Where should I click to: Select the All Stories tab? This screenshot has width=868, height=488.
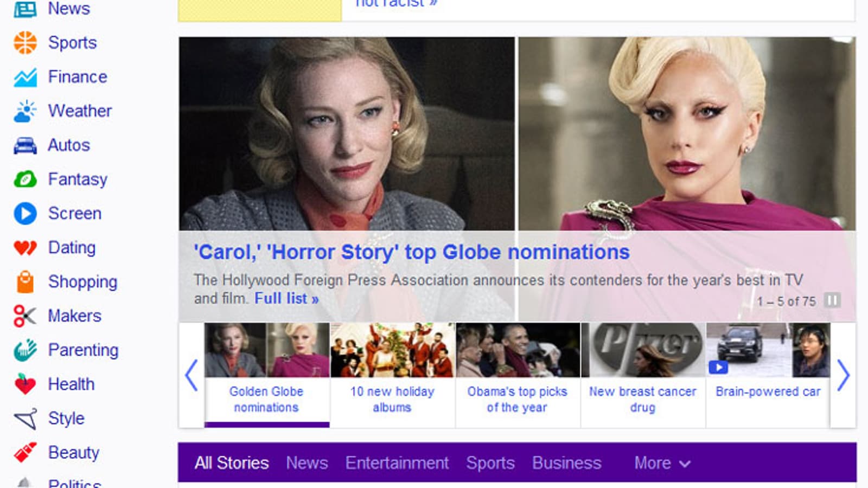[232, 463]
